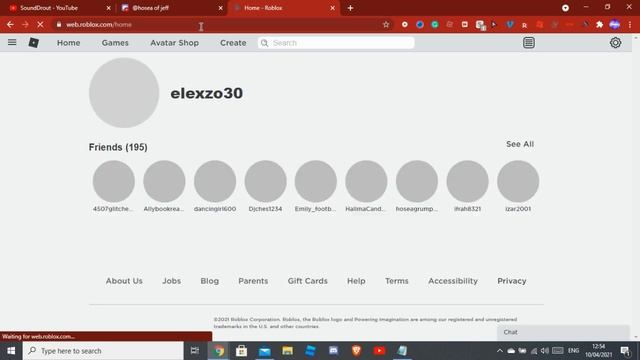640x360 pixels.
Task: Click the Windows taskbar search box
Action: click(x=103, y=351)
